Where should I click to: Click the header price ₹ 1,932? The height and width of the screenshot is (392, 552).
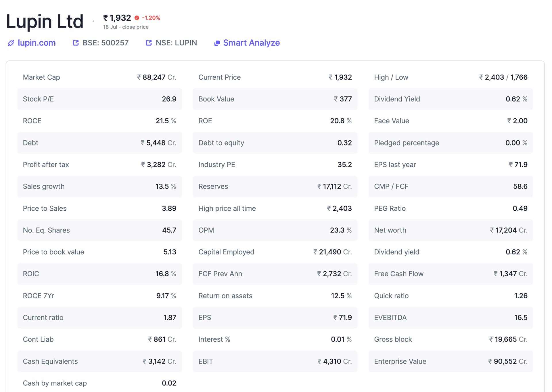[x=117, y=18]
